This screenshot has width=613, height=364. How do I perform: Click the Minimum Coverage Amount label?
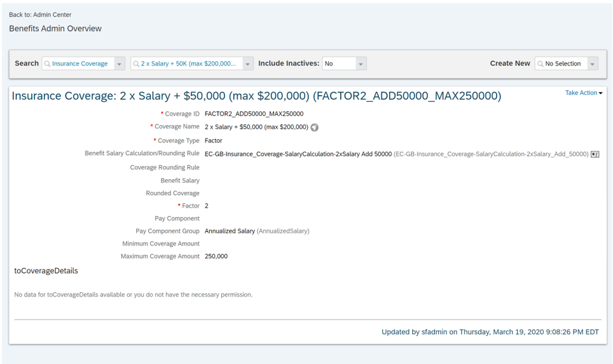coord(161,243)
